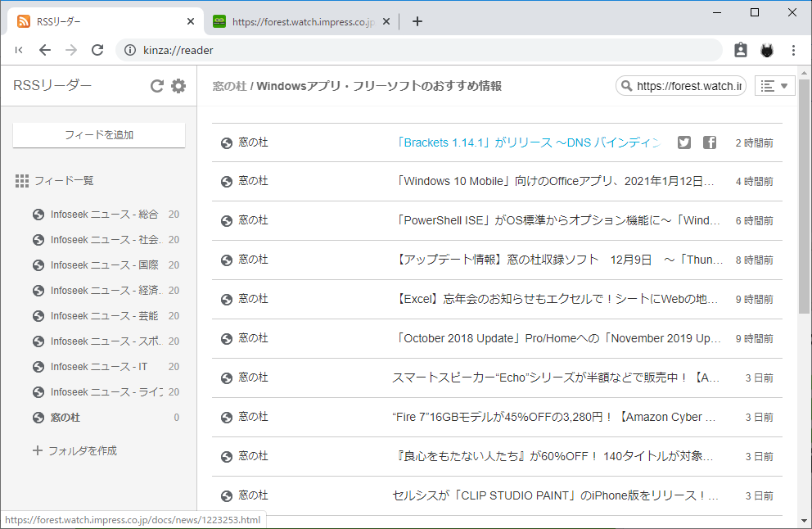Click the page info icon in the address bar
812x529 pixels.
pyautogui.click(x=130, y=49)
